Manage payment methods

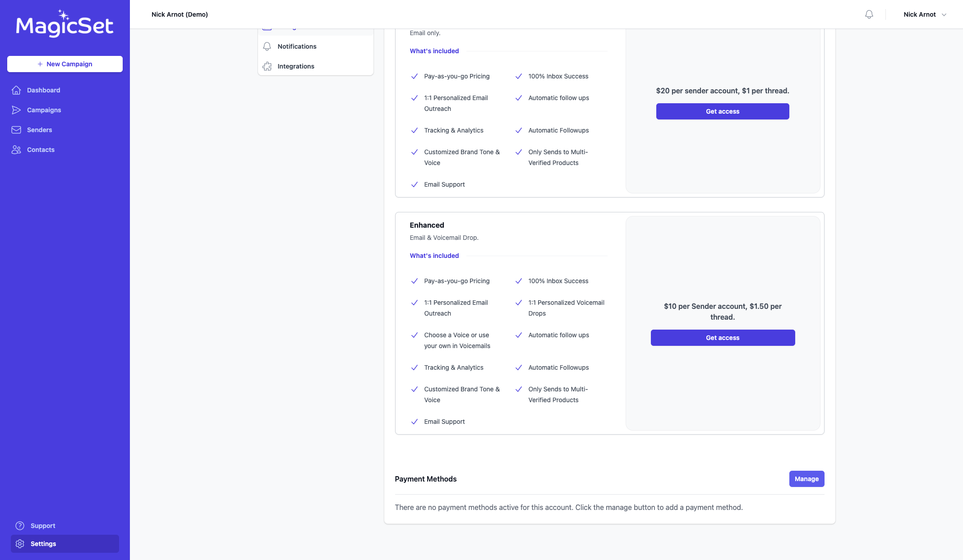tap(806, 479)
